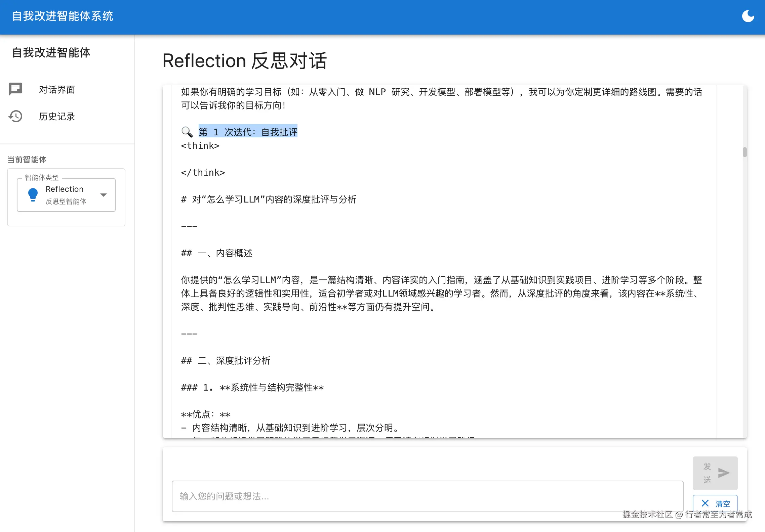
Task: Click the magnifier icon before 第 1 次迭代
Action: (187, 132)
